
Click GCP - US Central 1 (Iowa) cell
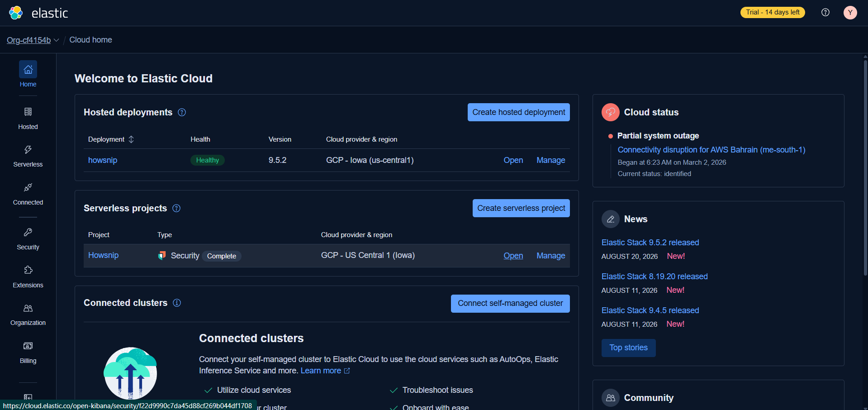point(368,255)
